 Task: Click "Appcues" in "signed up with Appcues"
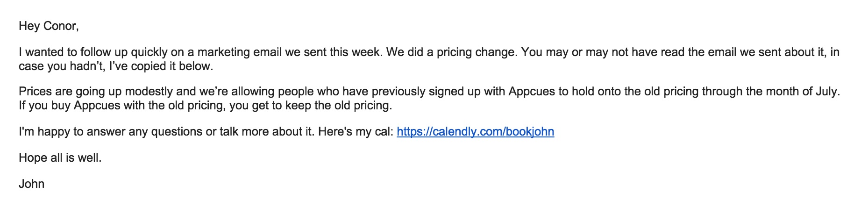532,91
